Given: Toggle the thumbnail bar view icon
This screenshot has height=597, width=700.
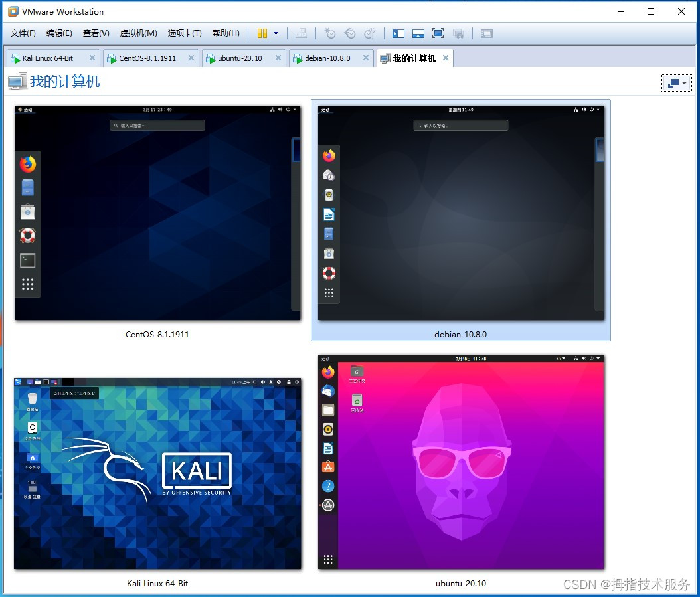Looking at the screenshot, I should click(x=418, y=33).
